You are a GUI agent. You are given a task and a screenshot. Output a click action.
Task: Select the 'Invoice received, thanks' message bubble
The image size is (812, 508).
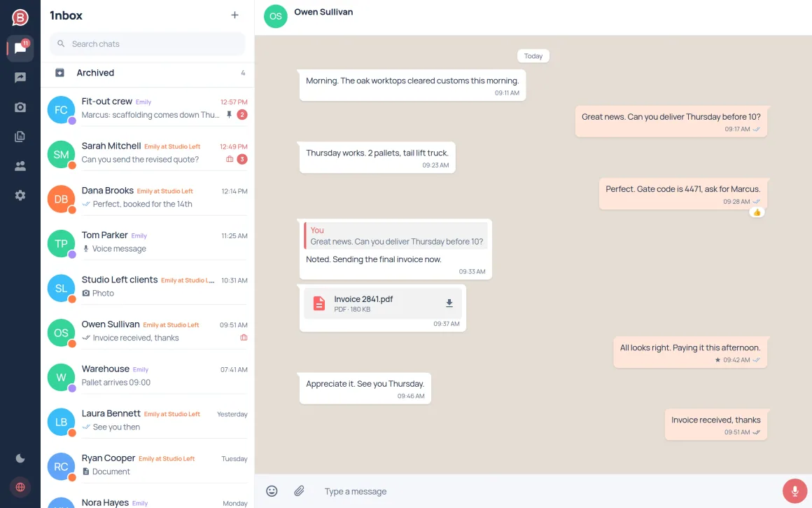[x=716, y=425]
